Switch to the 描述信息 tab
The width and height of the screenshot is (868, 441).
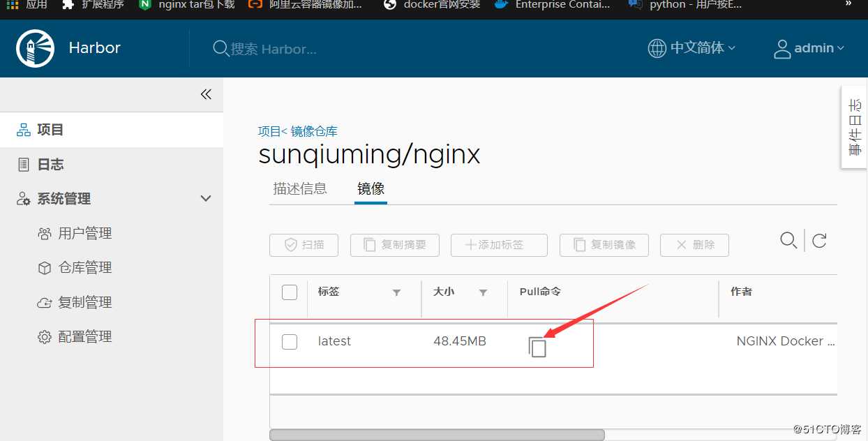(x=300, y=188)
